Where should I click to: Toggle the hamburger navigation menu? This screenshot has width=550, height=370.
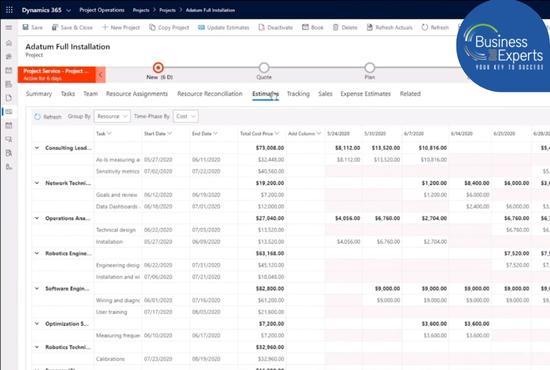(x=9, y=28)
